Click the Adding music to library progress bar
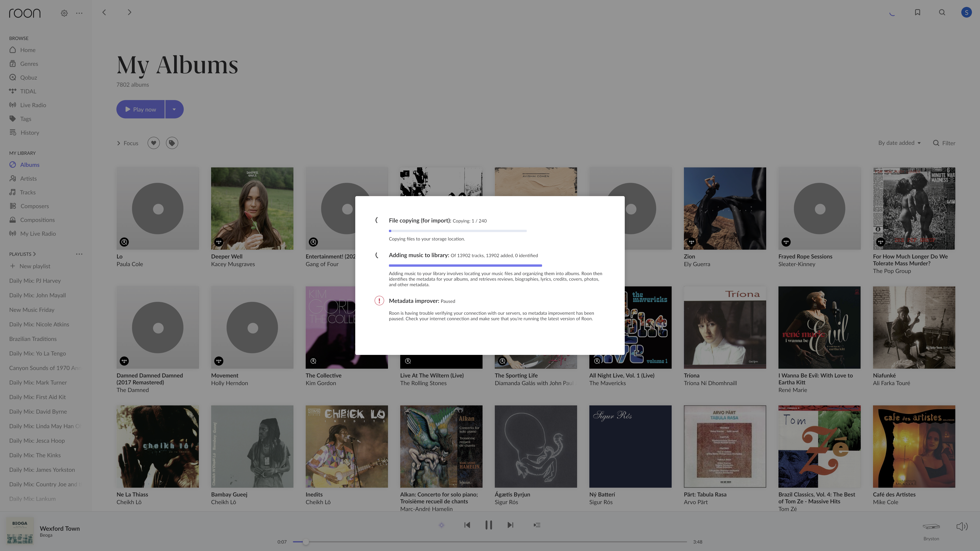This screenshot has height=551, width=980. 465,265
